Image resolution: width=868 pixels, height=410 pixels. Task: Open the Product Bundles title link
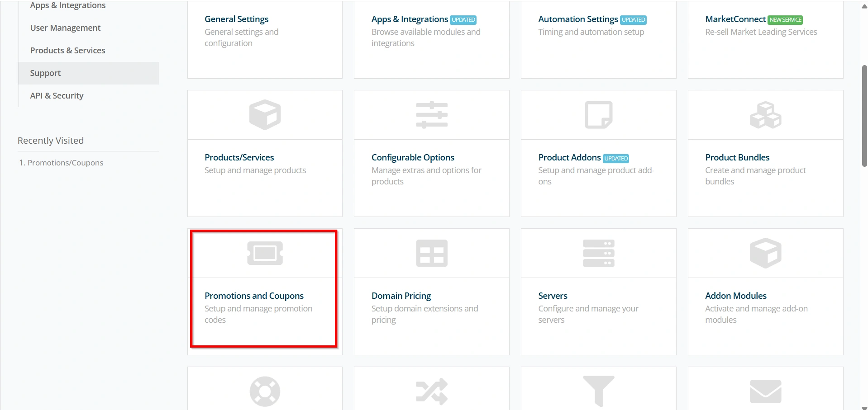click(737, 157)
